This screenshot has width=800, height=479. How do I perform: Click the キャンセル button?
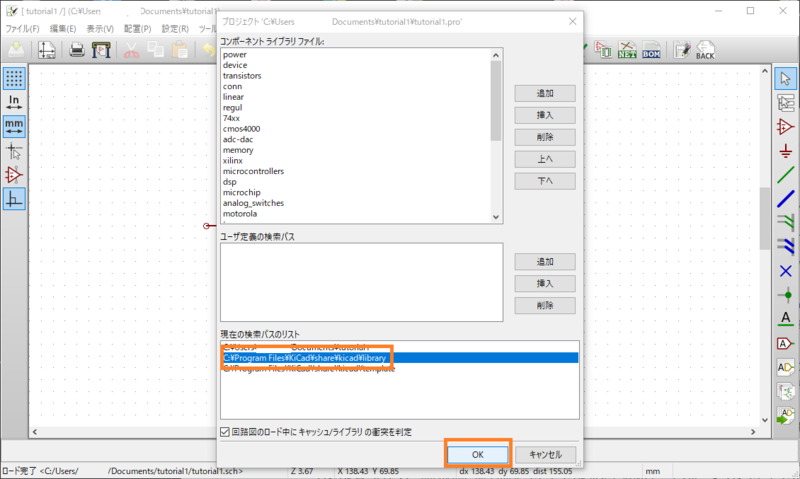pos(545,455)
